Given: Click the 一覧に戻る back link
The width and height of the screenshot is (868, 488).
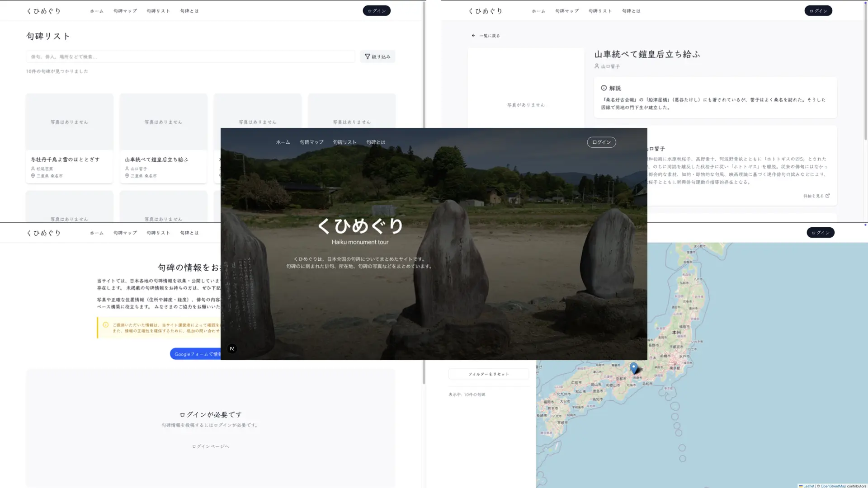Looking at the screenshot, I should (x=486, y=36).
